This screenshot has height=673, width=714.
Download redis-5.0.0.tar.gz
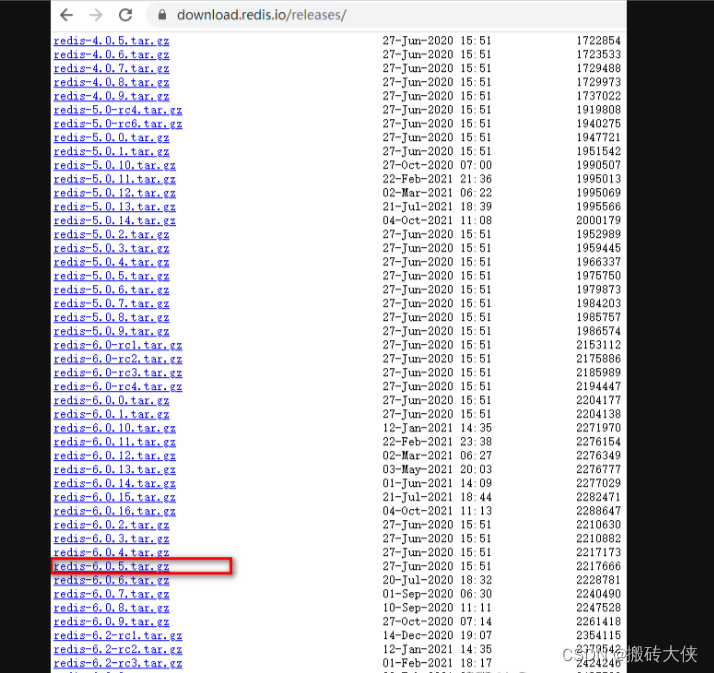[112, 138]
